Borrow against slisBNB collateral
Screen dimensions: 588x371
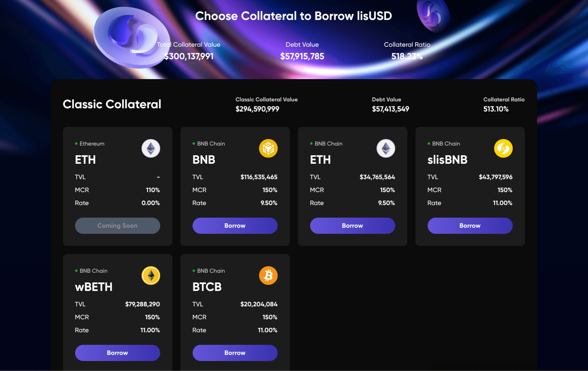[470, 225]
